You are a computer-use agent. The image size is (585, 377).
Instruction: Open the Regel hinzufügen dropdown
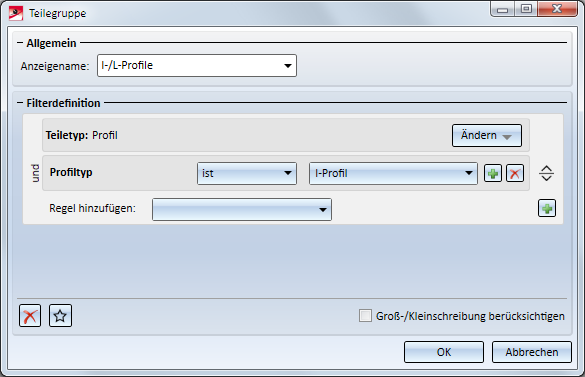pyautogui.click(x=242, y=209)
